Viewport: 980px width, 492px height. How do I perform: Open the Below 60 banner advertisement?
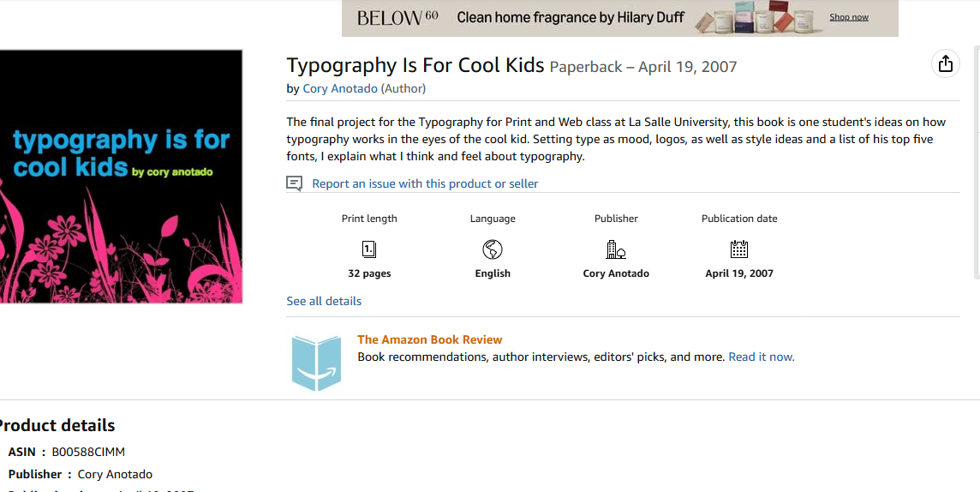coord(620,18)
